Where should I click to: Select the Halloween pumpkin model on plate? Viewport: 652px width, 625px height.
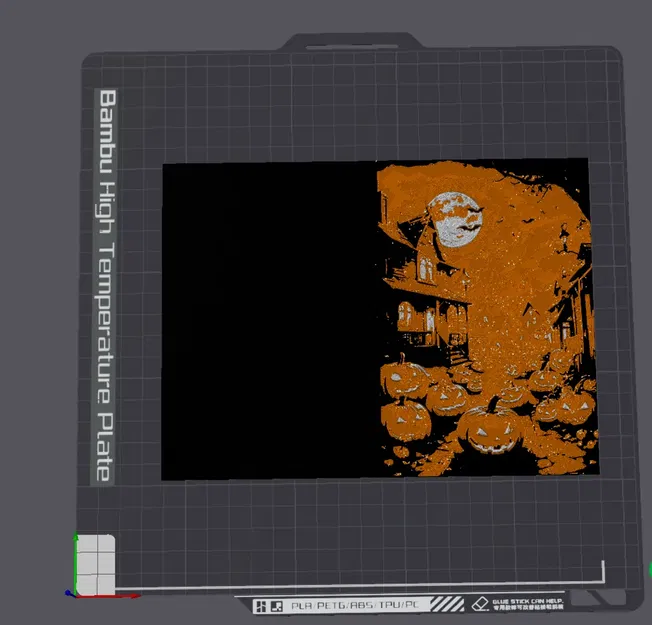click(x=380, y=319)
